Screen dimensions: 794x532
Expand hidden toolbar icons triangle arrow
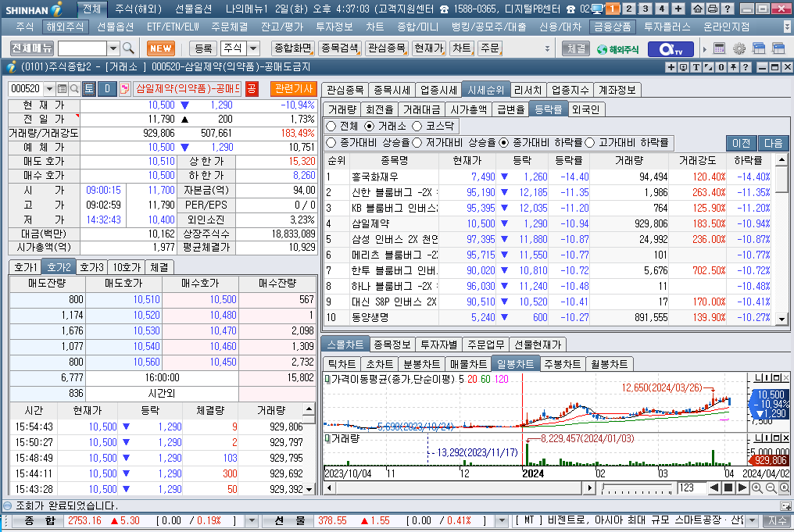coord(704,49)
